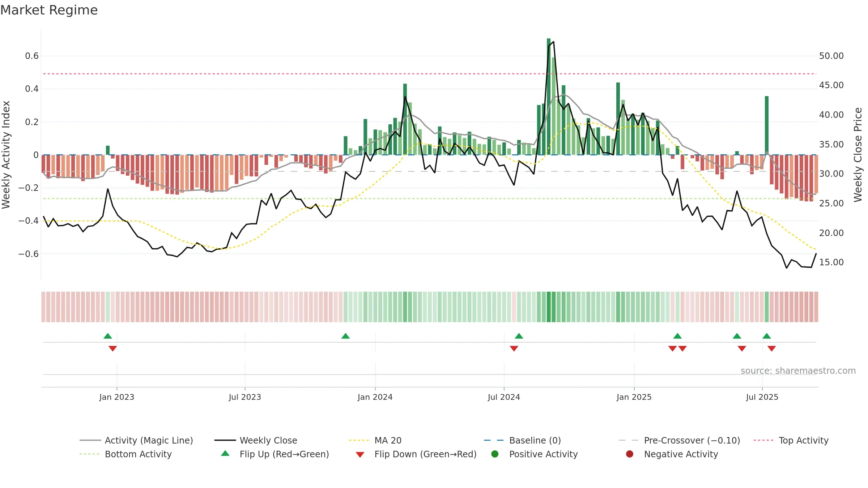Click the red Flip Down triangle in the legend
Viewport: 868px width, 488px height.
pyautogui.click(x=360, y=455)
